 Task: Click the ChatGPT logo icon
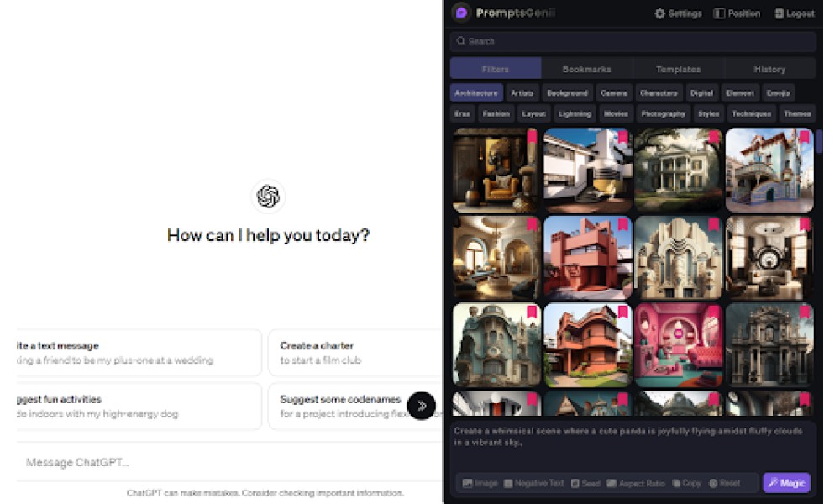point(268,196)
